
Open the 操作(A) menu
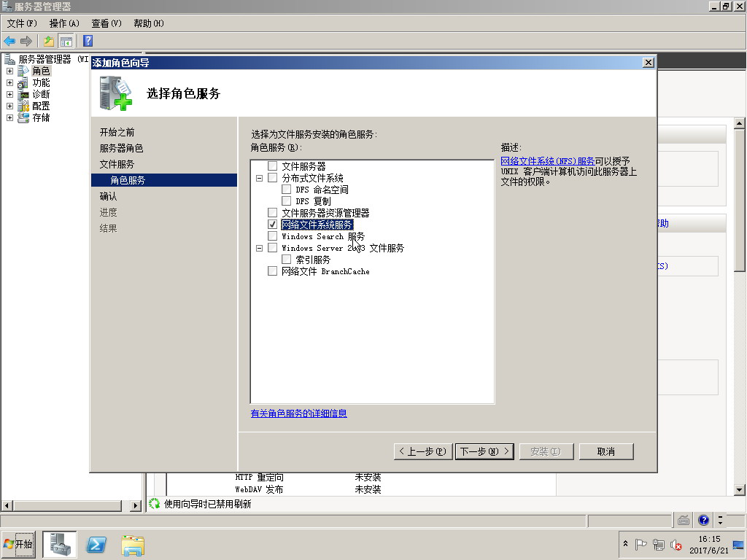click(x=64, y=23)
